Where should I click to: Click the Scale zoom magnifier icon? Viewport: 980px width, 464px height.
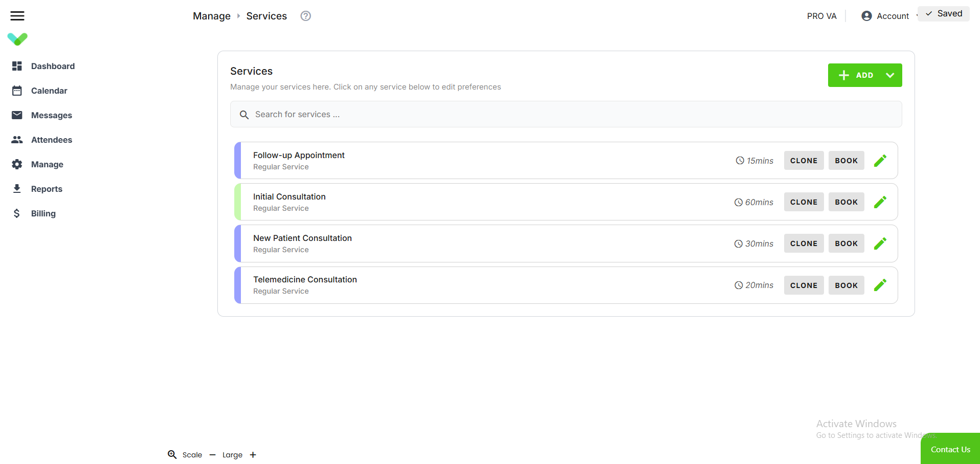[x=172, y=454]
